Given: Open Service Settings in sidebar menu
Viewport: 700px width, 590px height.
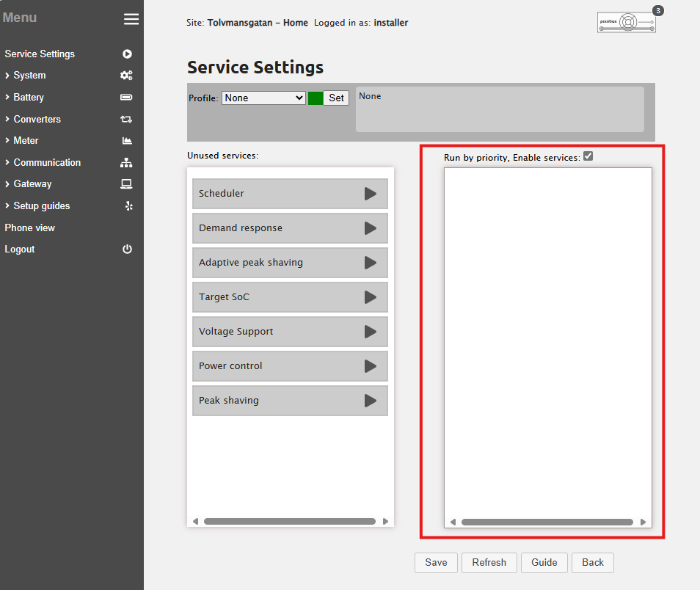Looking at the screenshot, I should tap(40, 54).
